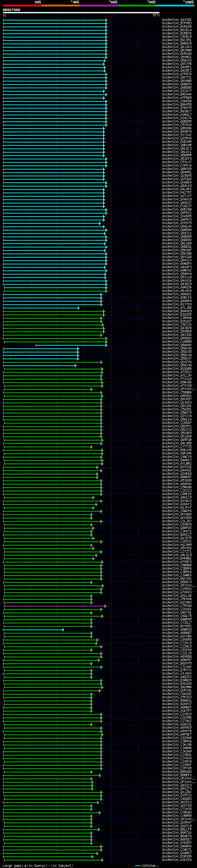This screenshot has width=197, height=868.
Task: Select label UniRef100_Q84KA0
Action: (177, 345)
